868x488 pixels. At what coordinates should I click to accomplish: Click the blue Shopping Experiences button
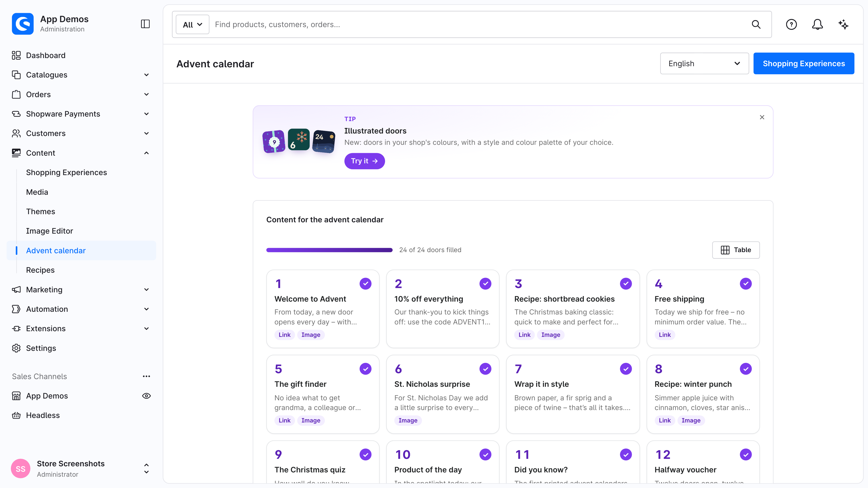804,63
